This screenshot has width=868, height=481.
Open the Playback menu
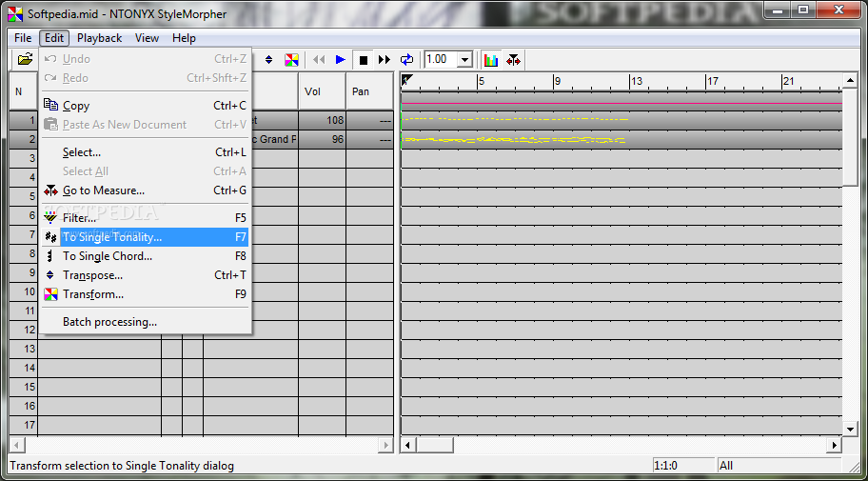(x=99, y=38)
